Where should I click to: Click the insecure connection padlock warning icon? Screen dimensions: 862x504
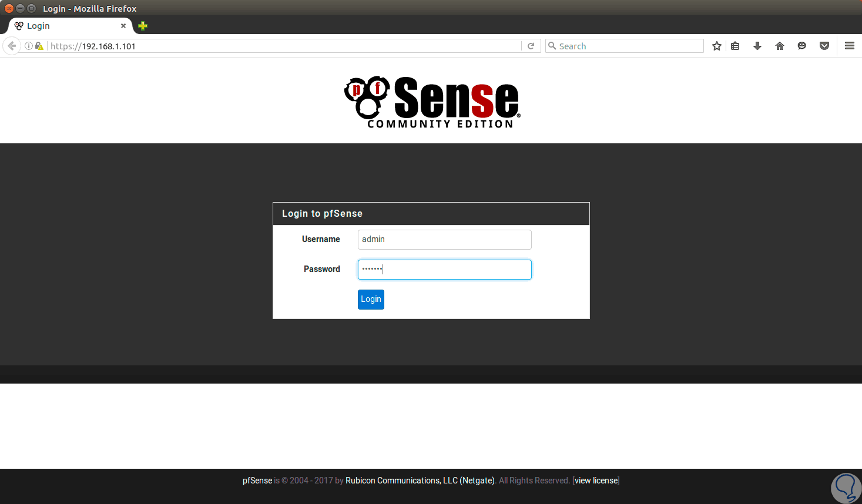coord(39,46)
